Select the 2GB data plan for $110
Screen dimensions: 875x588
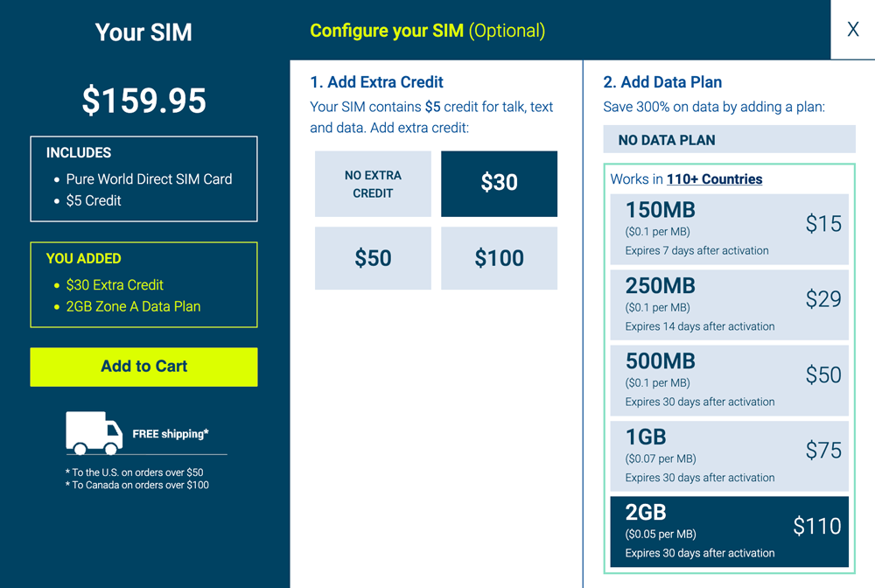[729, 531]
